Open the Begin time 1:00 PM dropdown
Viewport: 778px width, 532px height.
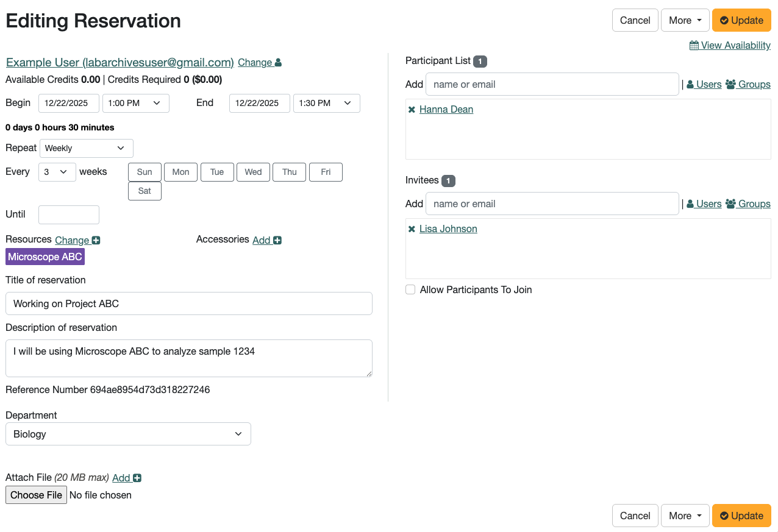point(135,103)
